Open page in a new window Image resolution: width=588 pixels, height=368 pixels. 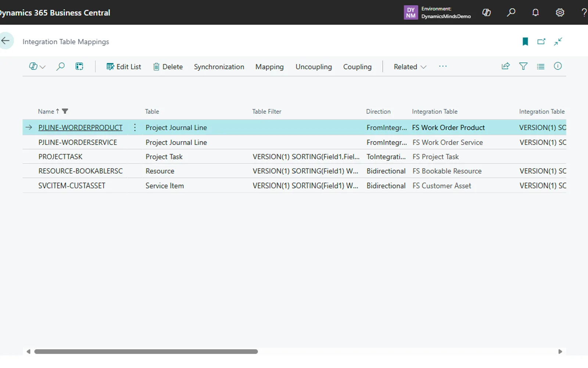pos(541,42)
